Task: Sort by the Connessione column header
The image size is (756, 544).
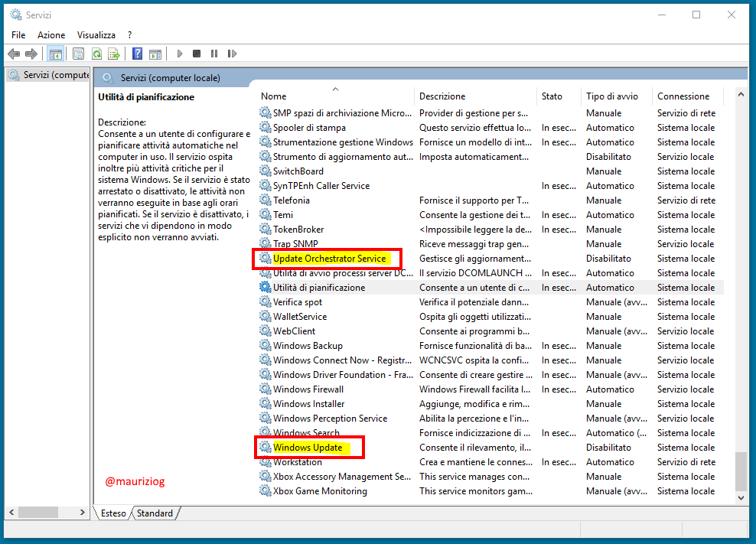Action: pos(688,96)
